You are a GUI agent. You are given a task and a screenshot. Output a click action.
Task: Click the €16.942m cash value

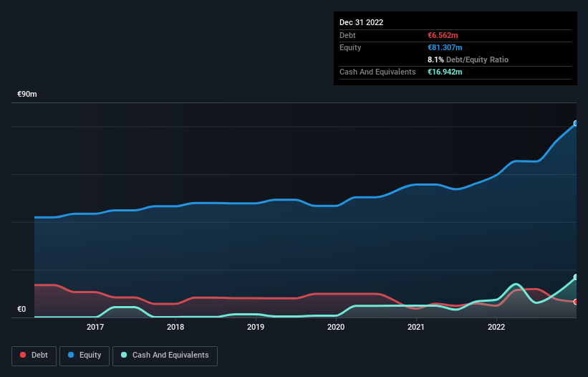tap(445, 72)
